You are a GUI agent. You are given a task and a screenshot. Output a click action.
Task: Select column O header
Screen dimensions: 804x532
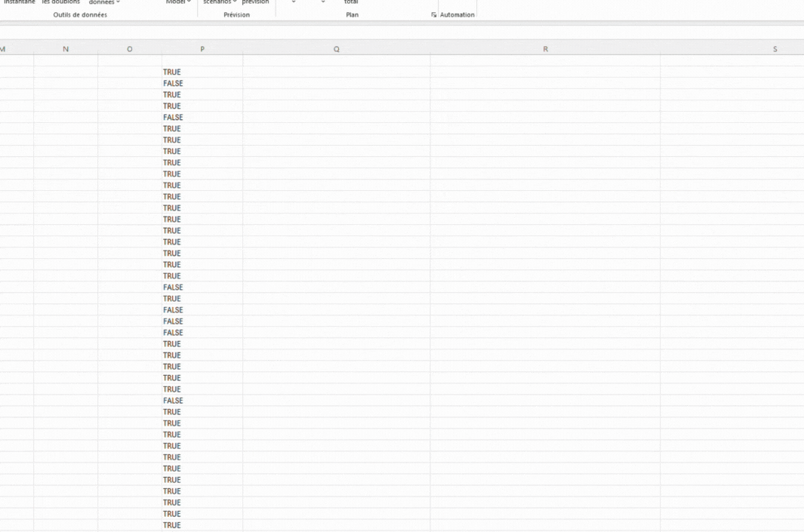tap(130, 49)
